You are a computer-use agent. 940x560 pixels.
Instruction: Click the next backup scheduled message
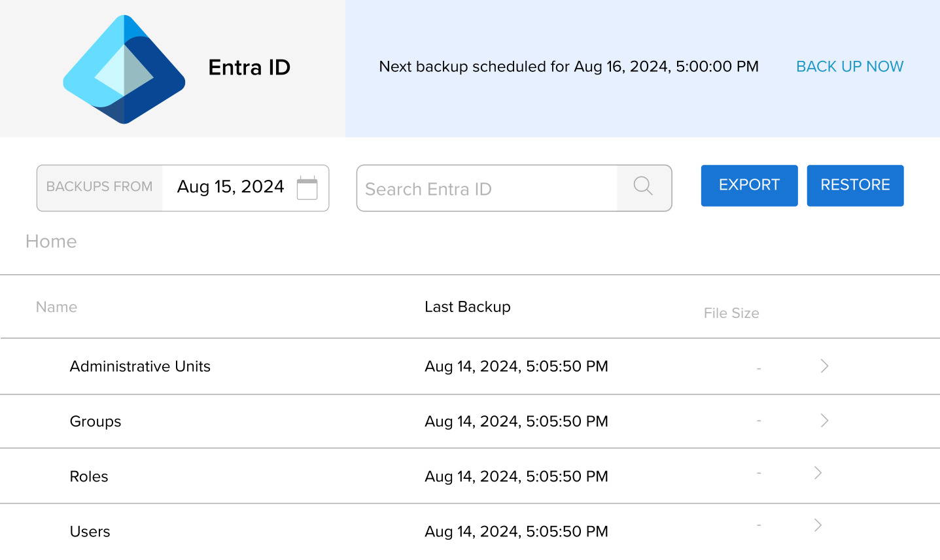569,67
